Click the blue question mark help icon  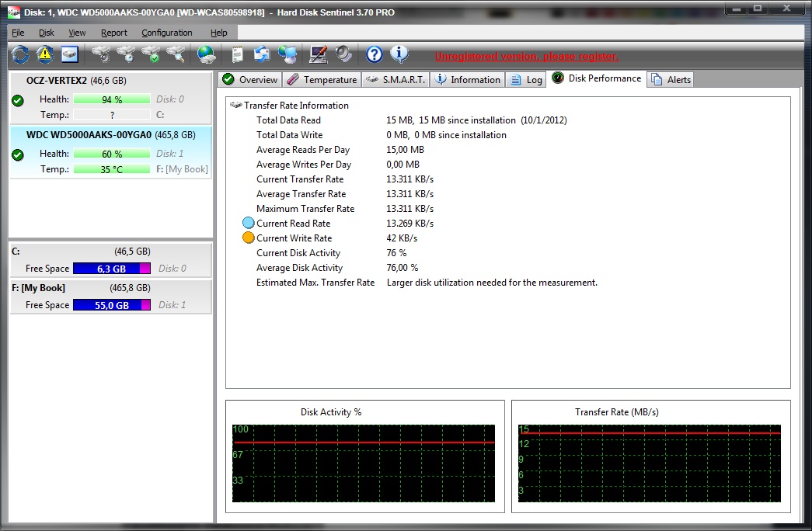point(374,54)
